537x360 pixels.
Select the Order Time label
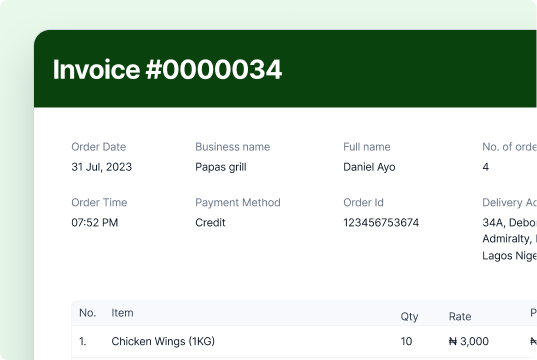(99, 202)
